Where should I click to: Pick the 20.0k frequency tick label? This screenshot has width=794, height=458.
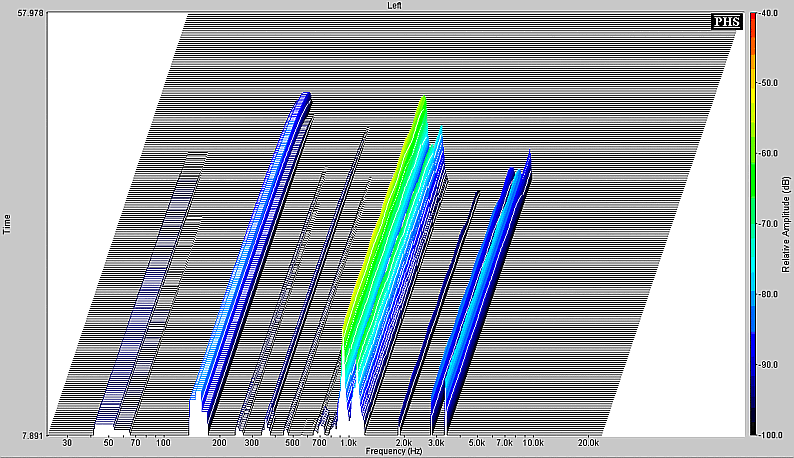(588, 442)
